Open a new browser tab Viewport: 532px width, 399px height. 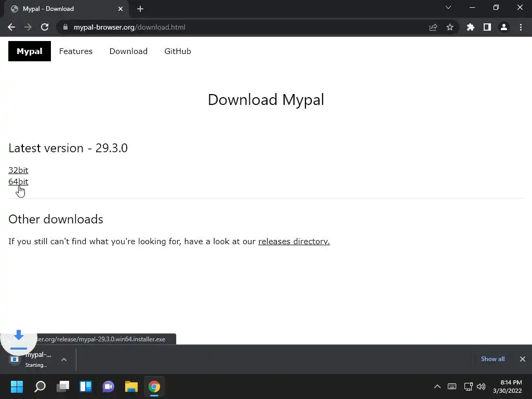click(140, 9)
